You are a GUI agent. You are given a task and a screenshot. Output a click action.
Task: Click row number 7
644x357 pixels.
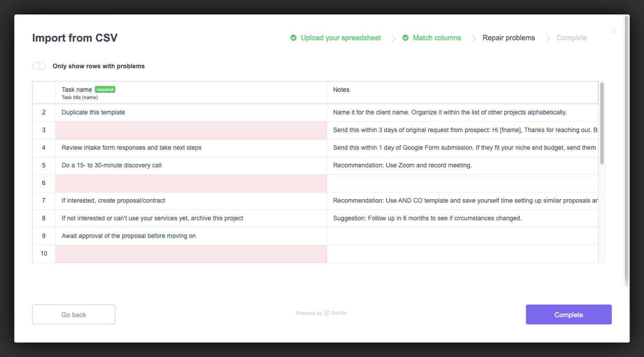[44, 201]
